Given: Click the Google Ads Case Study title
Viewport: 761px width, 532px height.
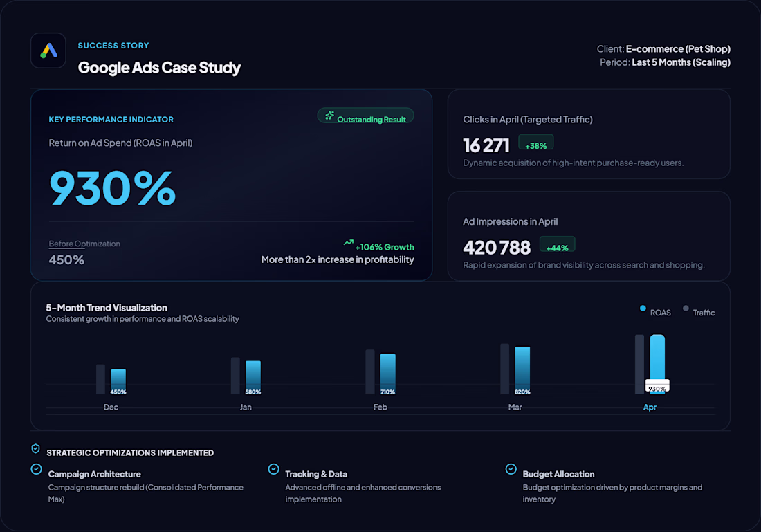Looking at the screenshot, I should [159, 68].
